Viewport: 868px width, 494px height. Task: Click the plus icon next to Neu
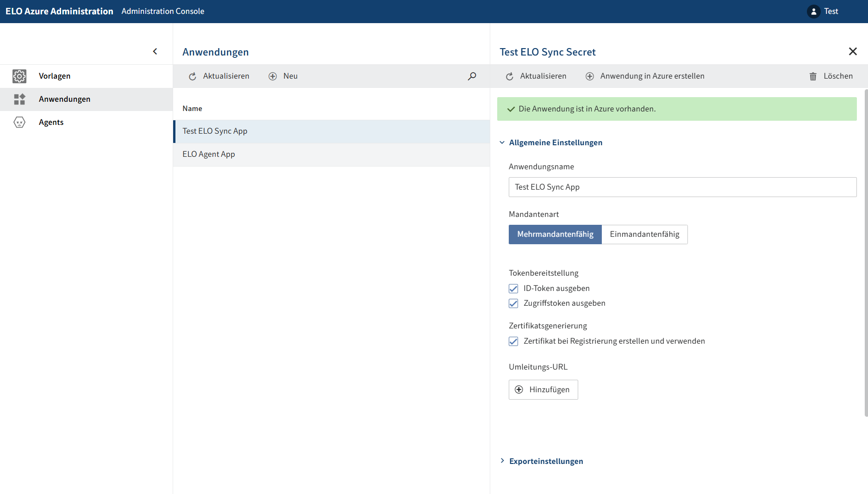[273, 76]
